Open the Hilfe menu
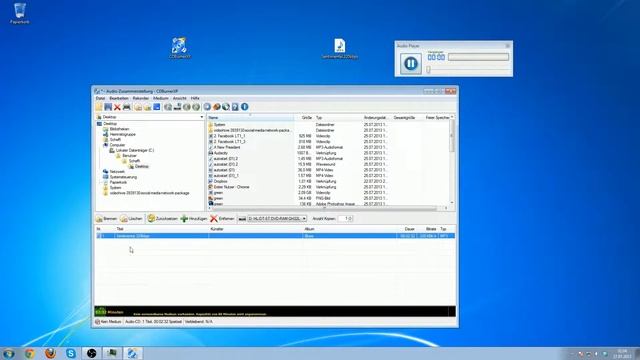640x360 pixels. pyautogui.click(x=195, y=98)
